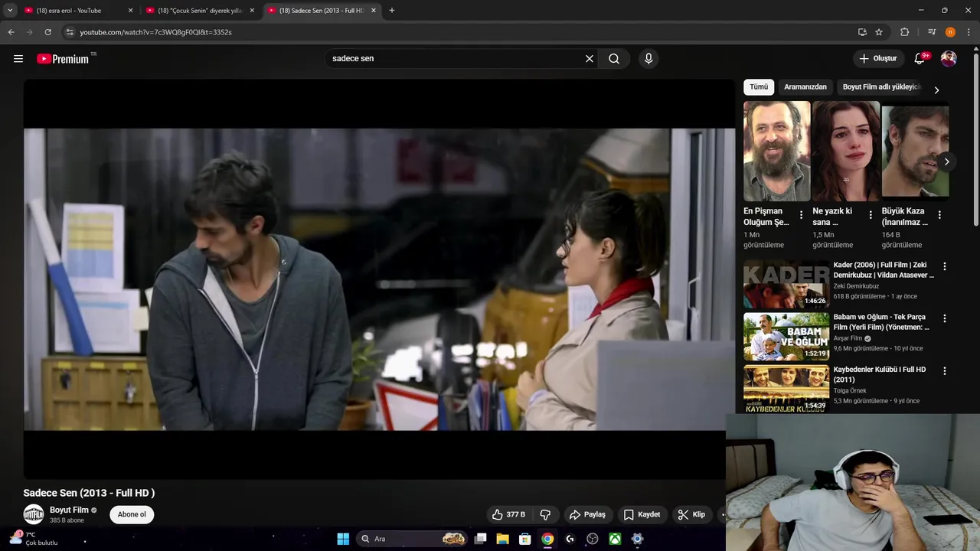Open Babam ve Oğlum video title
Screen dimensions: 980x551
881,322
